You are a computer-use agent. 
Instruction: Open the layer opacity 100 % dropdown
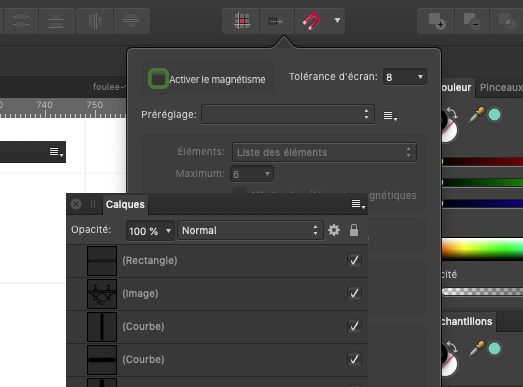coord(150,231)
